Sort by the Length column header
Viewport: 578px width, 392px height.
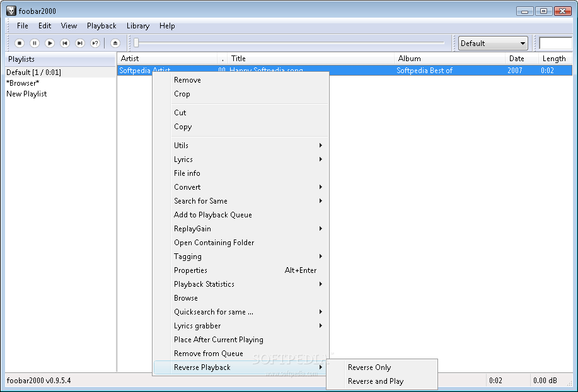click(x=555, y=59)
